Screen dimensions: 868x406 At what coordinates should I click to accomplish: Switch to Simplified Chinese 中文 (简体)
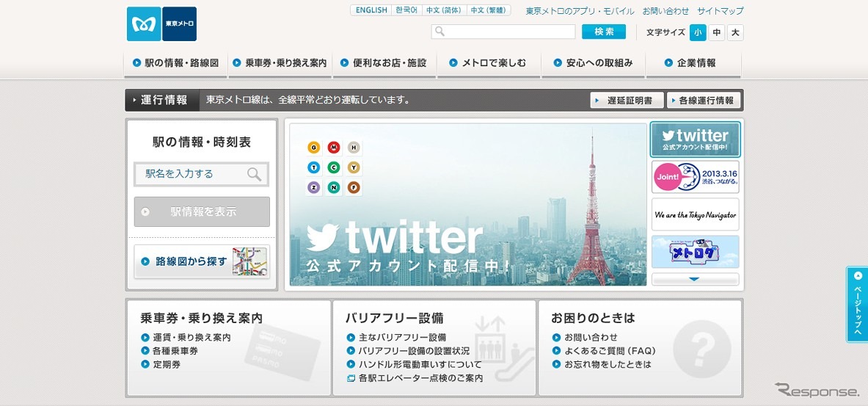(x=445, y=10)
